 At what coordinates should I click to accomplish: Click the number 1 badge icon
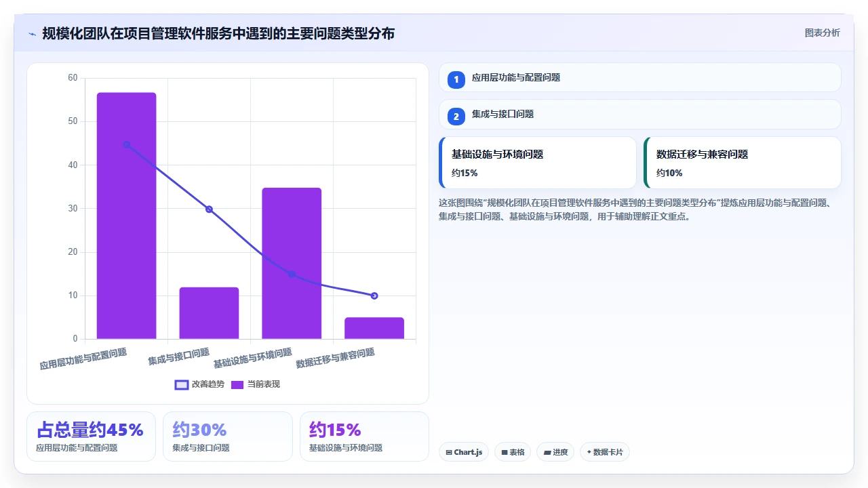456,79
